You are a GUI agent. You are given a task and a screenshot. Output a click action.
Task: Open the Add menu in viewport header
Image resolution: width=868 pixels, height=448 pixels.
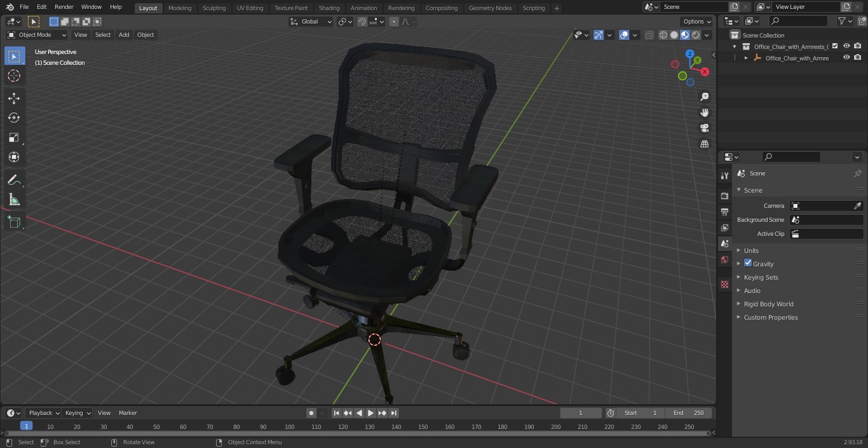(124, 35)
